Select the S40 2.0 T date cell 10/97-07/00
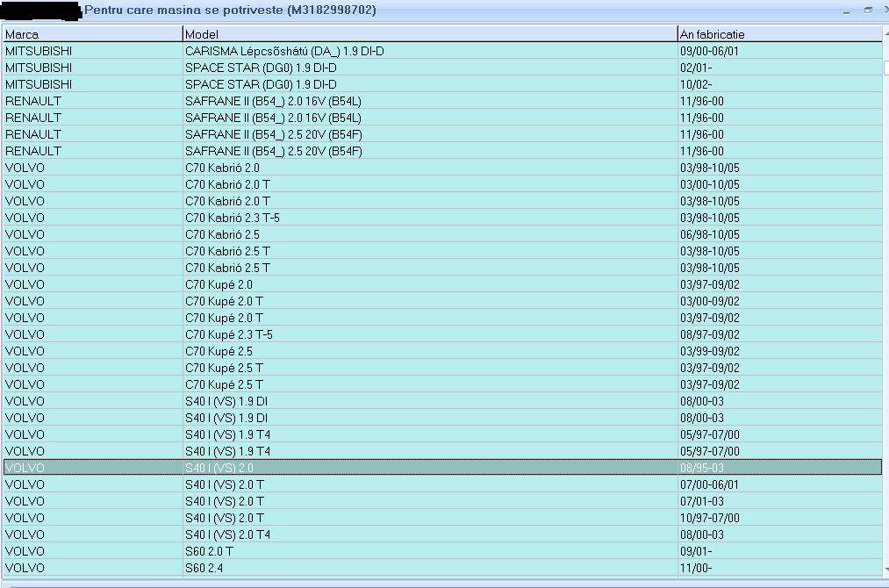This screenshot has height=588, width=889. [780, 518]
